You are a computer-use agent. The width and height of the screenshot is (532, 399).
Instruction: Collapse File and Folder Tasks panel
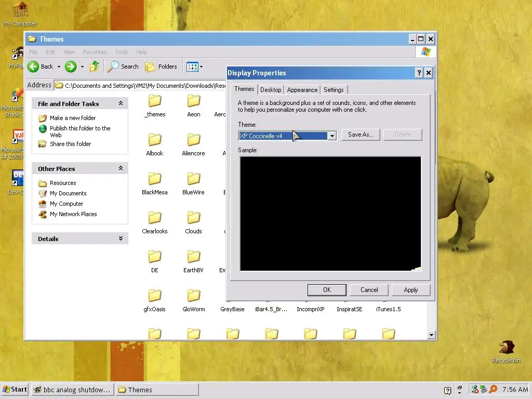tap(121, 103)
